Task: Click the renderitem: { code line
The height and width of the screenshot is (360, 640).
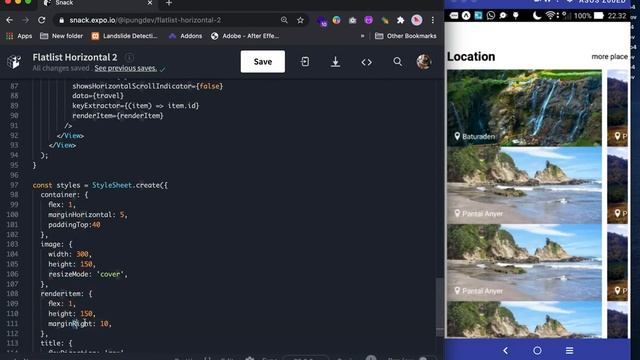Action: [66, 293]
